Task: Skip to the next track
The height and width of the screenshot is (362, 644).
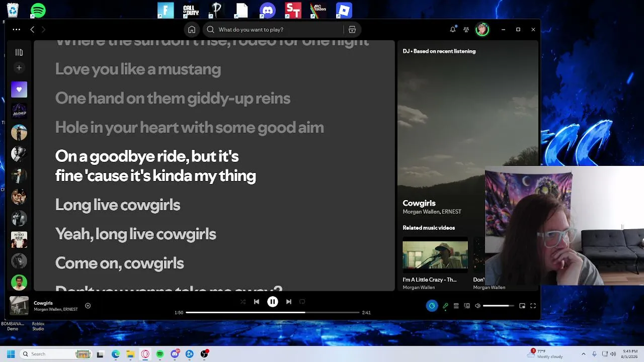Action: 289,302
